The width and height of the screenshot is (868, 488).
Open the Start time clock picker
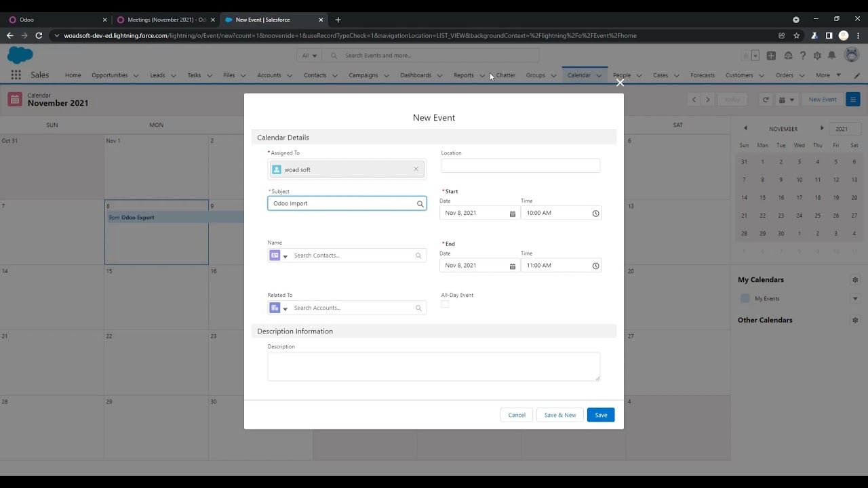595,213
